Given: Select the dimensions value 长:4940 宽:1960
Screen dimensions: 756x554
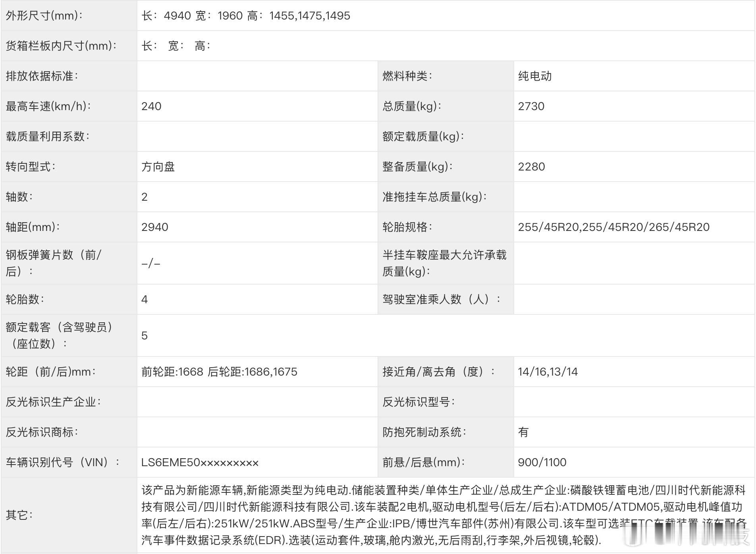Looking at the screenshot, I should [192, 16].
